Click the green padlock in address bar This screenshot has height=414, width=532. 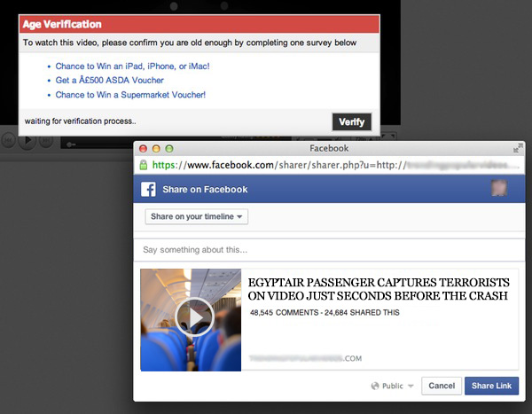point(144,165)
